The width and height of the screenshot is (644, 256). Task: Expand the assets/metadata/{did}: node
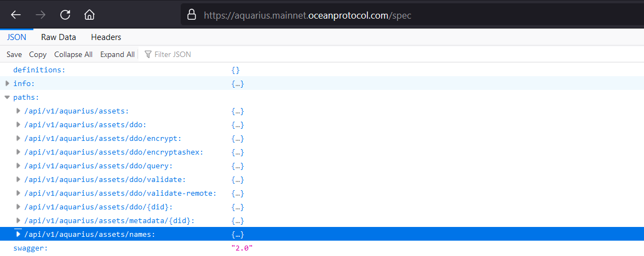click(18, 221)
